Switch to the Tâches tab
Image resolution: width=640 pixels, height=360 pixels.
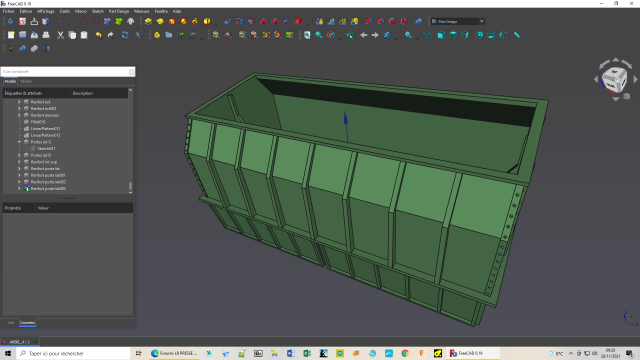coord(26,82)
